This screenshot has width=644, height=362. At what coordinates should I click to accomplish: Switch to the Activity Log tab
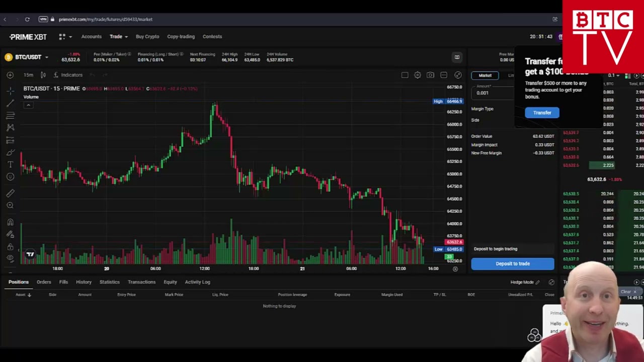(x=197, y=282)
